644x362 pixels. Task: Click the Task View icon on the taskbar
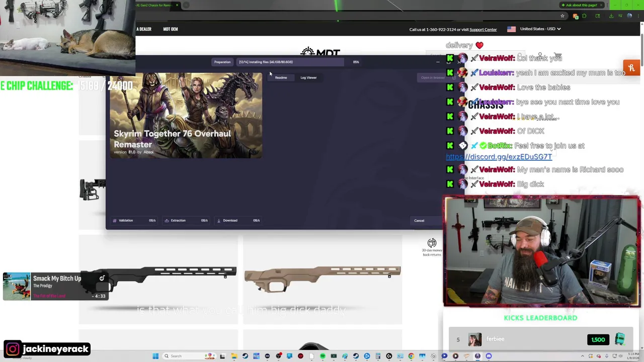223,356
